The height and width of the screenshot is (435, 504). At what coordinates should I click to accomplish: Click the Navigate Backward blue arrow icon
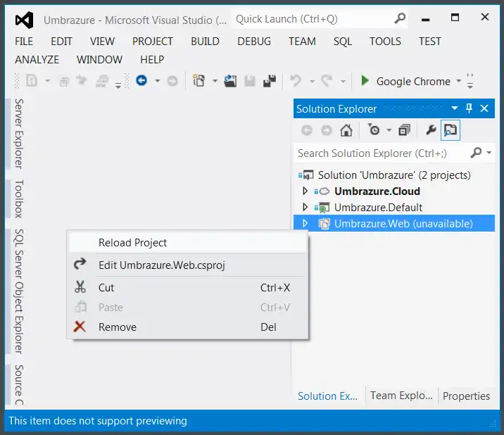click(141, 80)
